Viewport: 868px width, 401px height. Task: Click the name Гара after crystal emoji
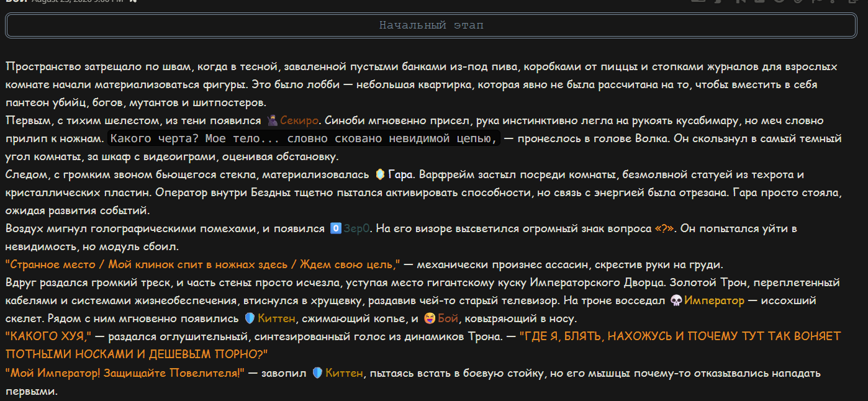coord(401,174)
